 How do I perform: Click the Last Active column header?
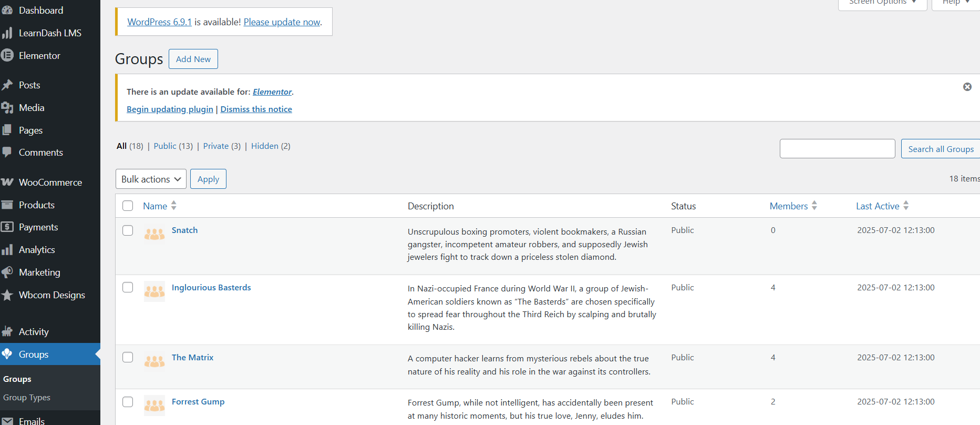pyautogui.click(x=878, y=206)
